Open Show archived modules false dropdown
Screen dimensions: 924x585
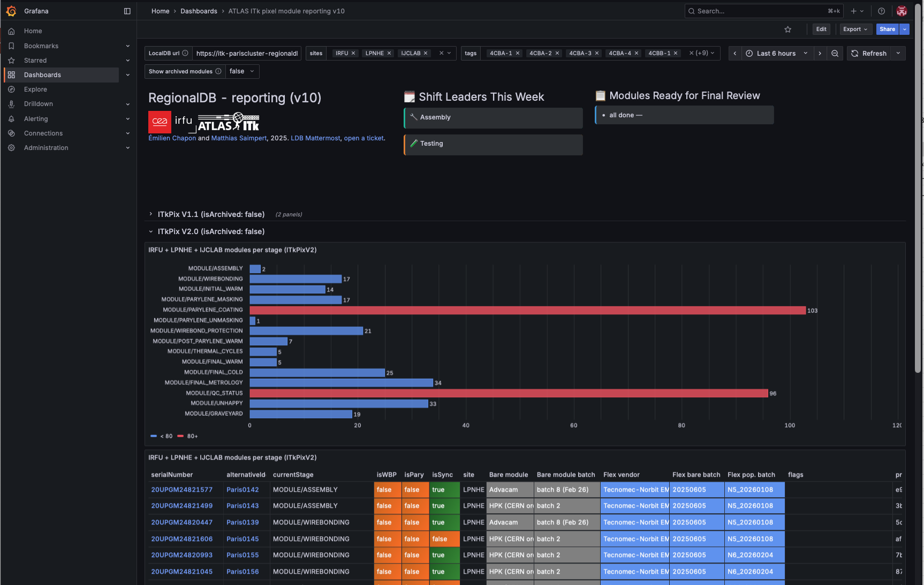[x=242, y=71]
